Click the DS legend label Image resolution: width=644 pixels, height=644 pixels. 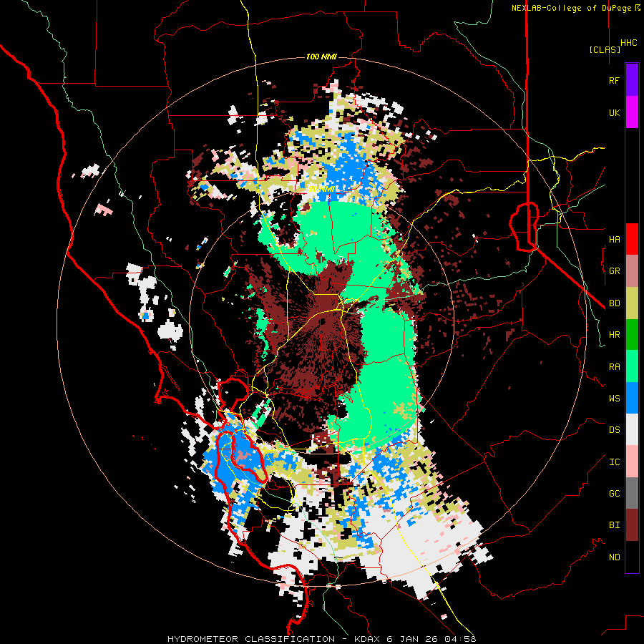[614, 429]
